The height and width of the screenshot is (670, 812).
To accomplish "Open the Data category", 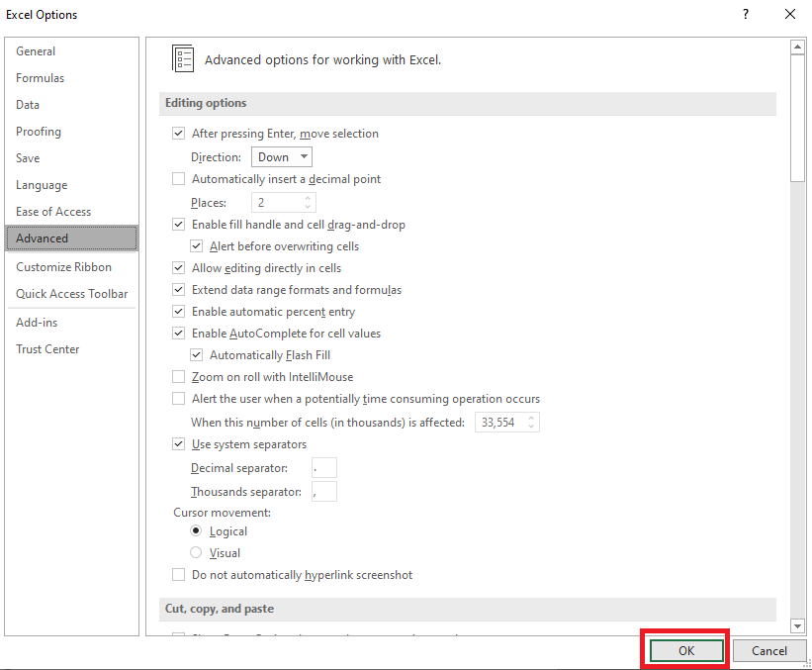I will [x=71, y=105].
